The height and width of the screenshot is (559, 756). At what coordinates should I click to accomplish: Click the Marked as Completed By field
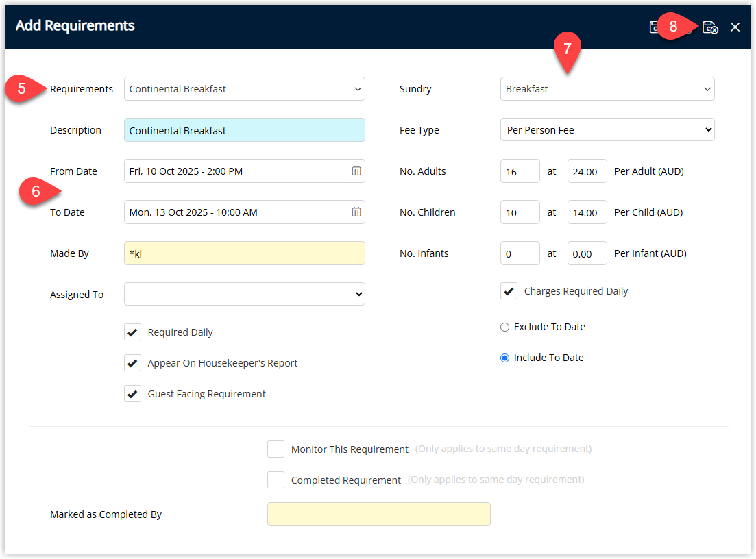pos(379,514)
